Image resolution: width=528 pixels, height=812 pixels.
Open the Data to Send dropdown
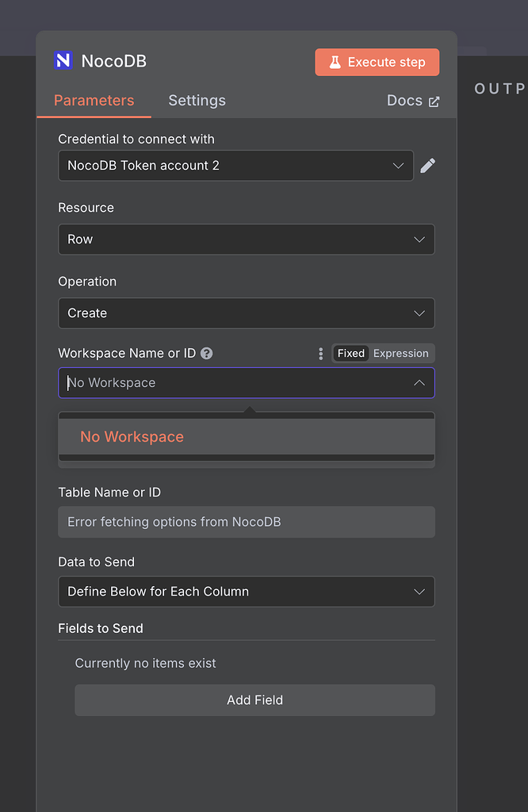(246, 592)
